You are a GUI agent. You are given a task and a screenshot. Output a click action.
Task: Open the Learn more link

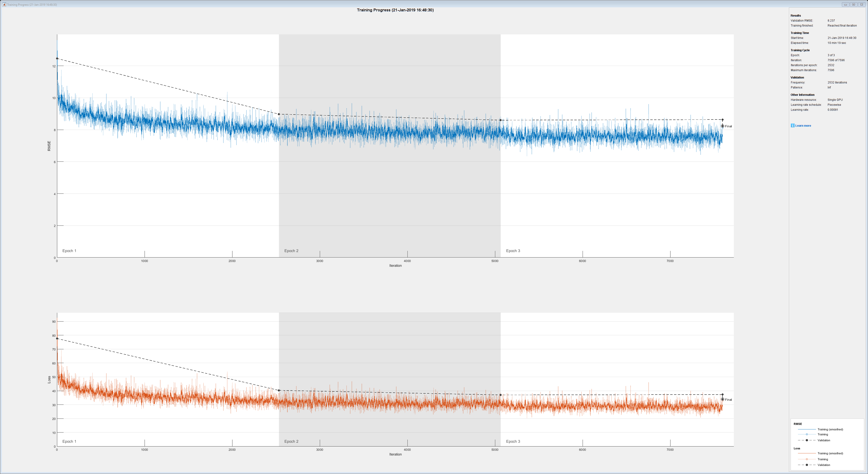[x=803, y=126]
